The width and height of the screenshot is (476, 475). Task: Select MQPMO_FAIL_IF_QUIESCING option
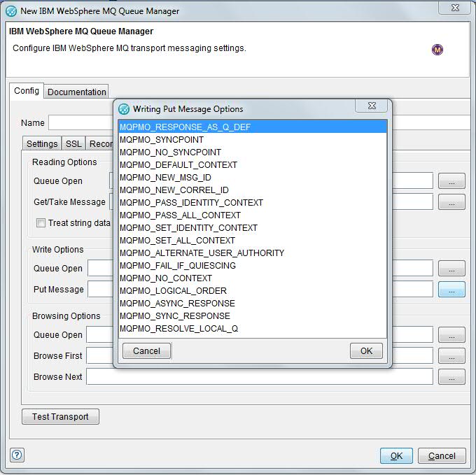coord(253,265)
